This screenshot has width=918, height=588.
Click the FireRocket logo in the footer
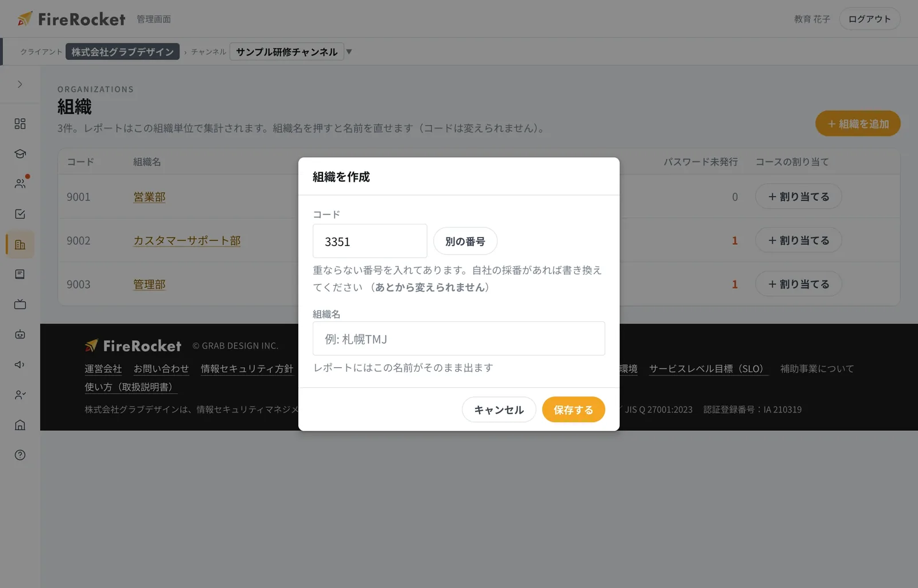click(x=133, y=345)
